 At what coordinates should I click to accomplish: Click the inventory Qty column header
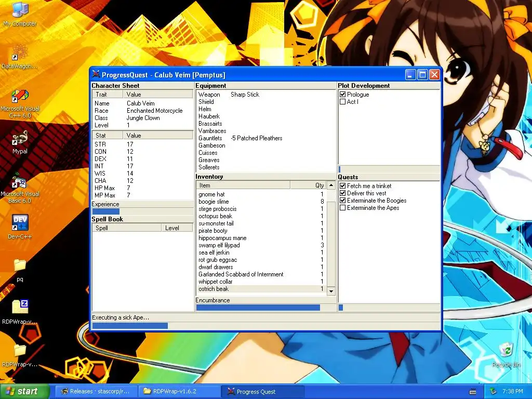(x=309, y=185)
